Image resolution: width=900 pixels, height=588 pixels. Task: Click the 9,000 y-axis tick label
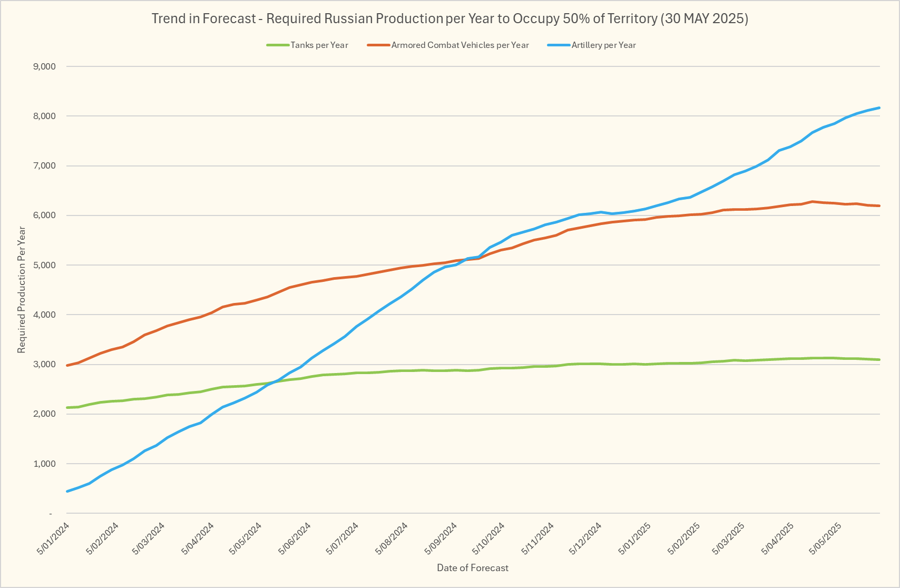point(44,66)
